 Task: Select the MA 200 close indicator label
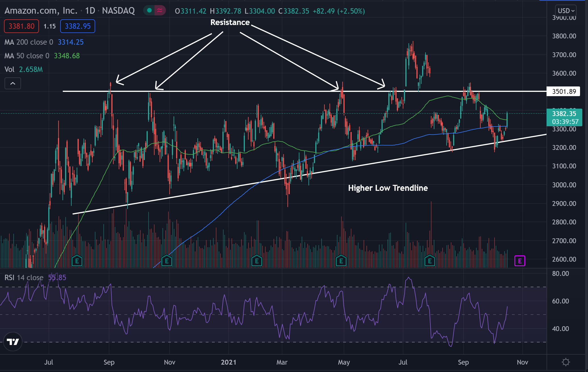(x=29, y=42)
